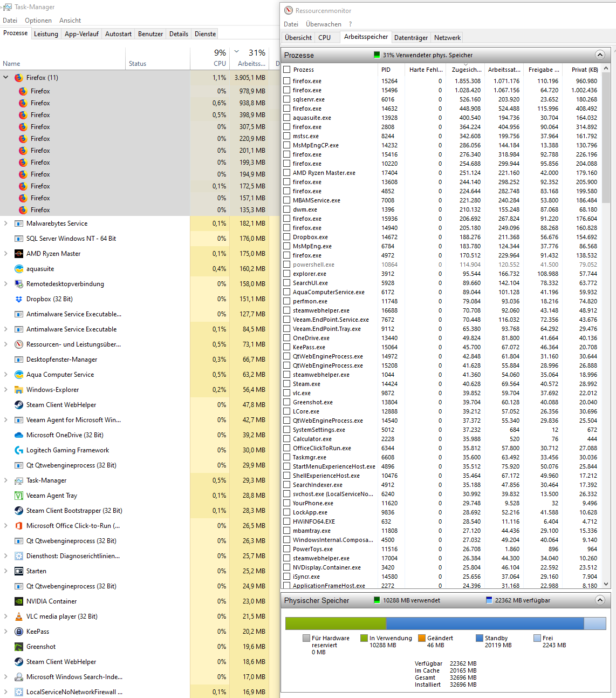Open the Überwachen menu in Ressourcenmonitor

pos(324,24)
